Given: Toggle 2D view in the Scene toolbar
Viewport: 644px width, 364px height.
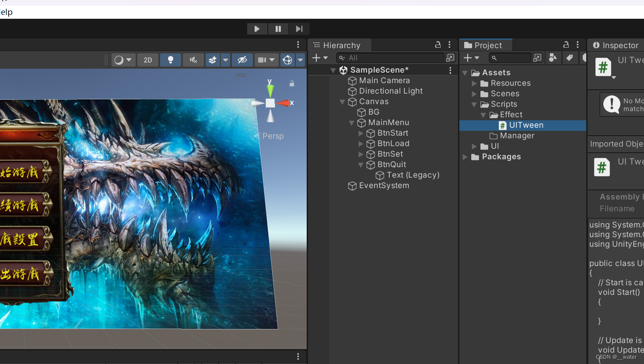Looking at the screenshot, I should point(148,60).
